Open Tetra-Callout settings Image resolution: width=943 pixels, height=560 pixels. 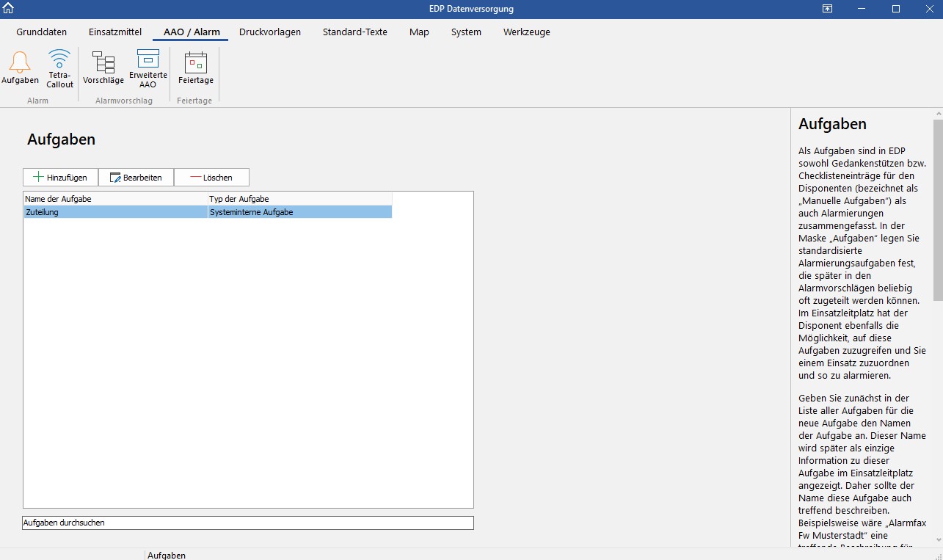(59, 68)
